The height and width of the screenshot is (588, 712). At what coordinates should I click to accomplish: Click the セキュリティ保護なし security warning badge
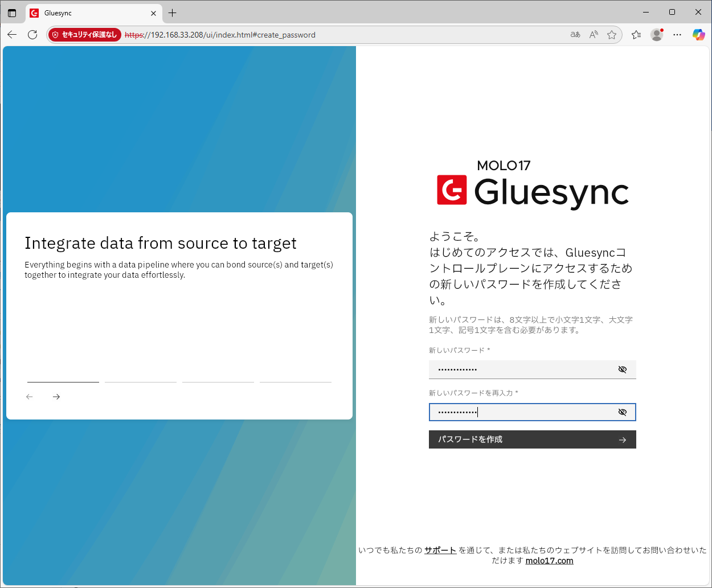[84, 35]
